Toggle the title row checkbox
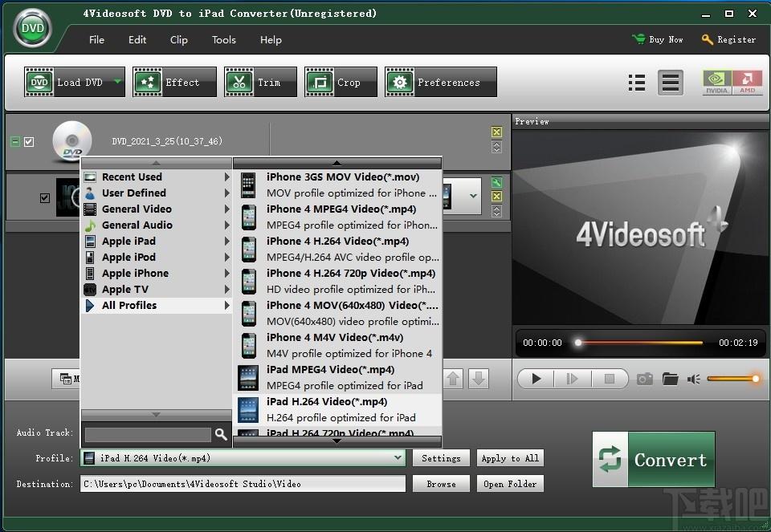The width and height of the screenshot is (771, 532). 45,198
